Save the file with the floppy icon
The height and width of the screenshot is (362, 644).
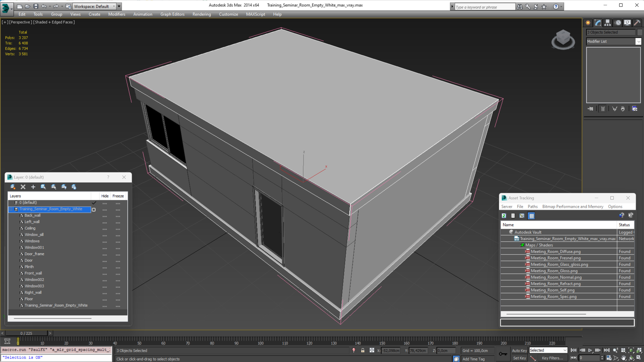point(36,6)
